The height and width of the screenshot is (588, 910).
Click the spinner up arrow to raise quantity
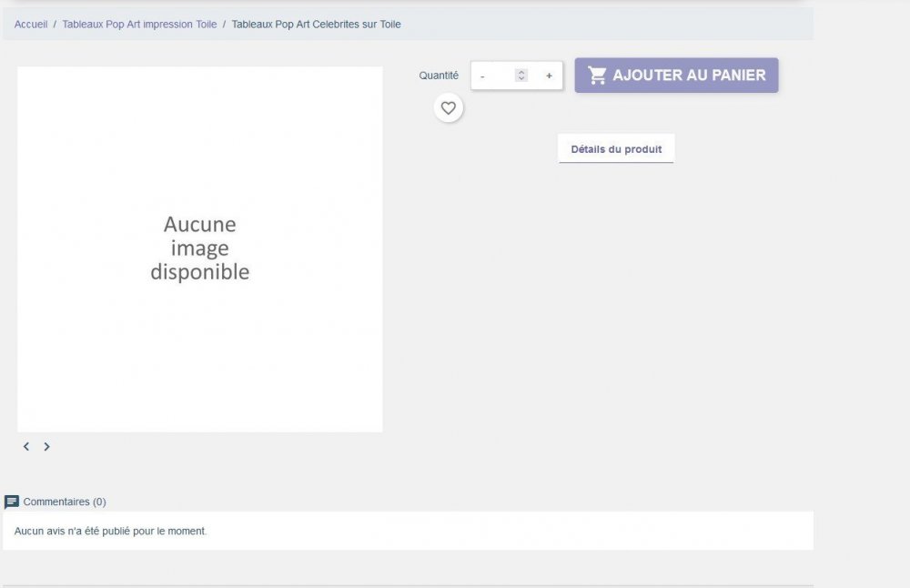coord(520,71)
